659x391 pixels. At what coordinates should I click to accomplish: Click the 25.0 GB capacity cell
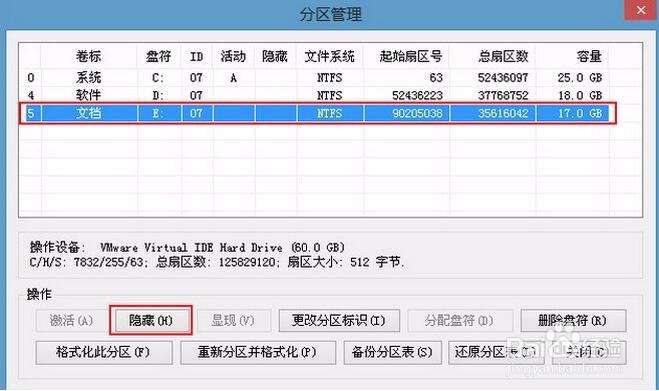[580, 78]
